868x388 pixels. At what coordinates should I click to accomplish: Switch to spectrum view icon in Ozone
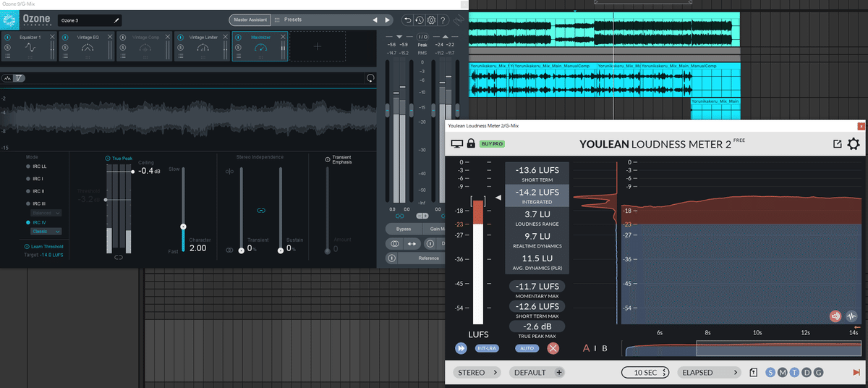click(7, 77)
